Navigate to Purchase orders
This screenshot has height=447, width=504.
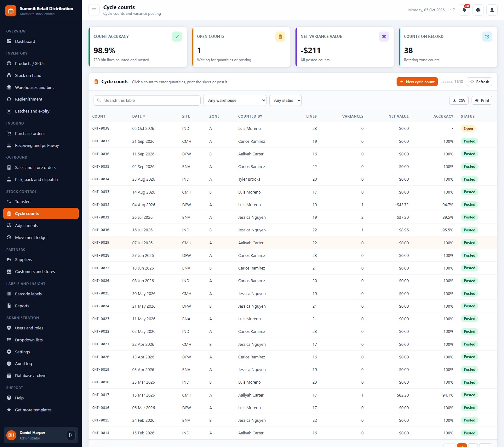point(41,133)
